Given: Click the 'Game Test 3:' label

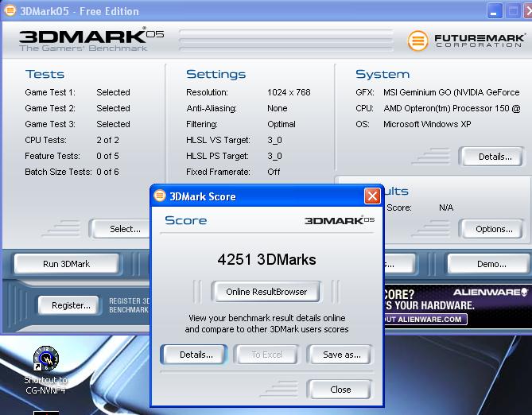Looking at the screenshot, I should coord(50,124).
